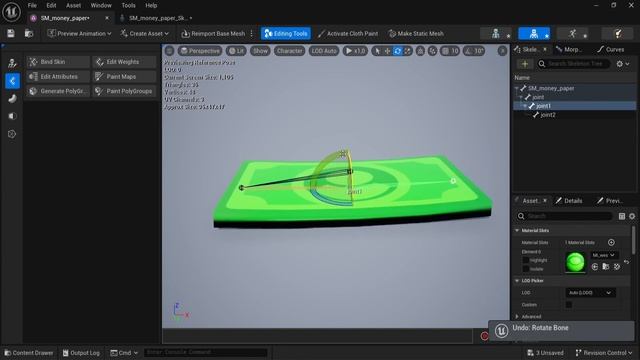This screenshot has height=360, width=640.
Task: Click the Skeleton Tree search field
Action: point(574,64)
